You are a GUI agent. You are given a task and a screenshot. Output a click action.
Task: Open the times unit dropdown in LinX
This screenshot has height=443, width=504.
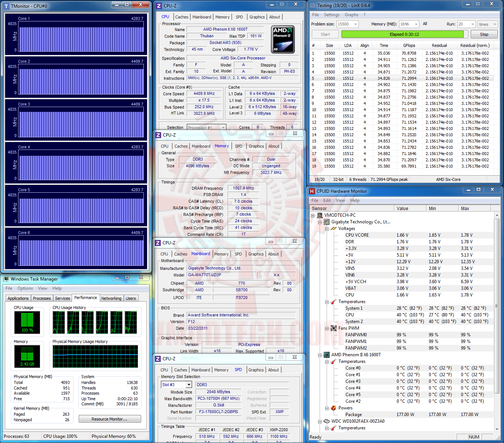tap(495, 24)
